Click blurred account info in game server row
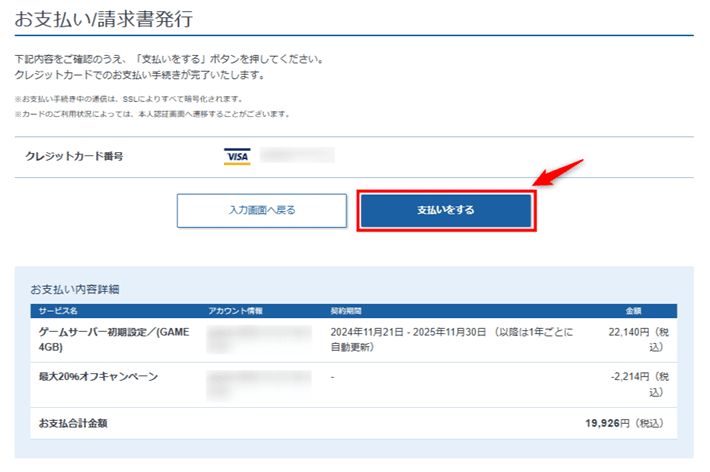The height and width of the screenshot is (472, 710). [x=259, y=339]
